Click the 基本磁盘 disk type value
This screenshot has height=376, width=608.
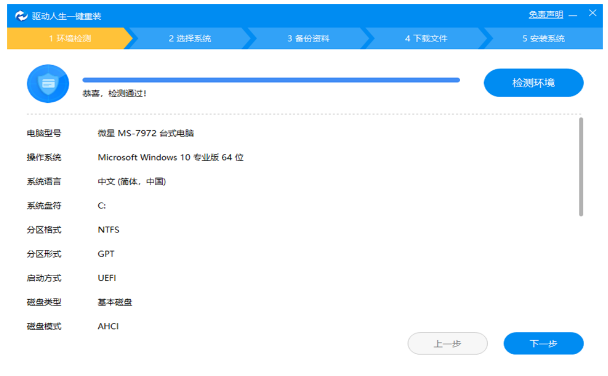[x=114, y=302]
